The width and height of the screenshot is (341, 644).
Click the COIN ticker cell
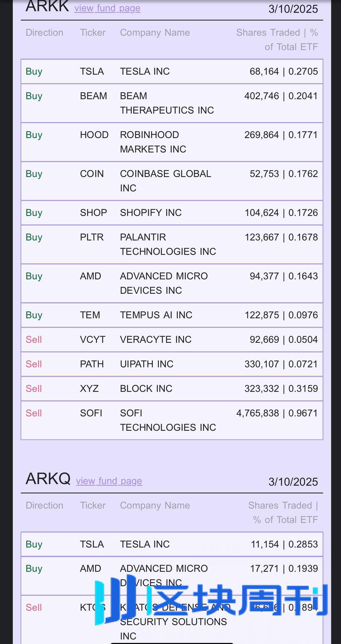92,174
